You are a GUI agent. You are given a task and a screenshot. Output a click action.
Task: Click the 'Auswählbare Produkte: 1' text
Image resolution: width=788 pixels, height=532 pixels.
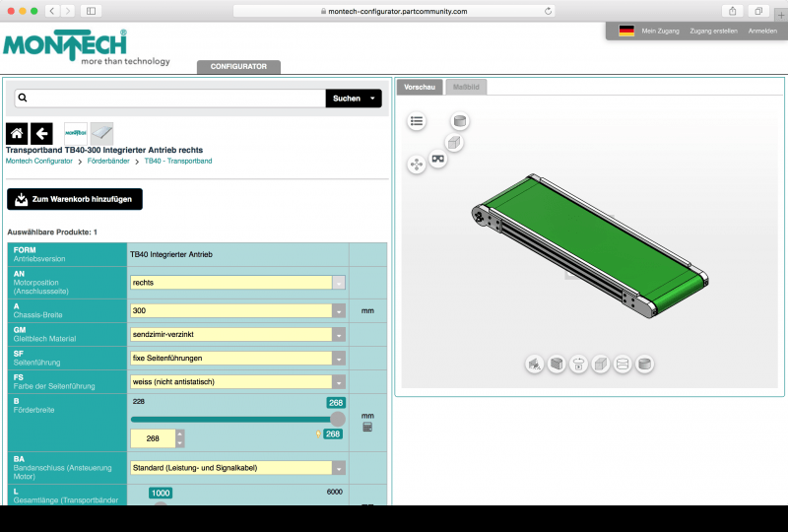pos(52,233)
